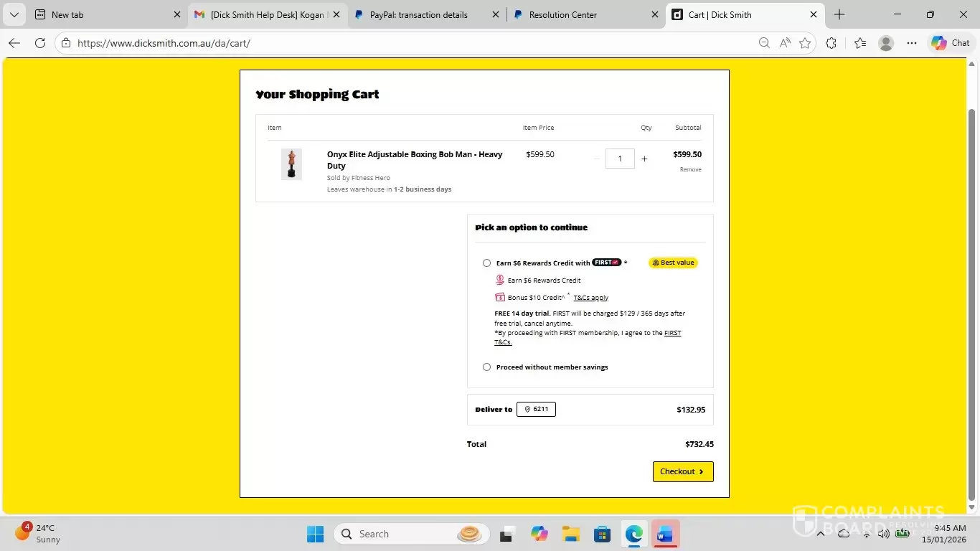Viewport: 980px width, 551px height.
Task: Open the tab list dropdown arrow
Action: coord(14,14)
